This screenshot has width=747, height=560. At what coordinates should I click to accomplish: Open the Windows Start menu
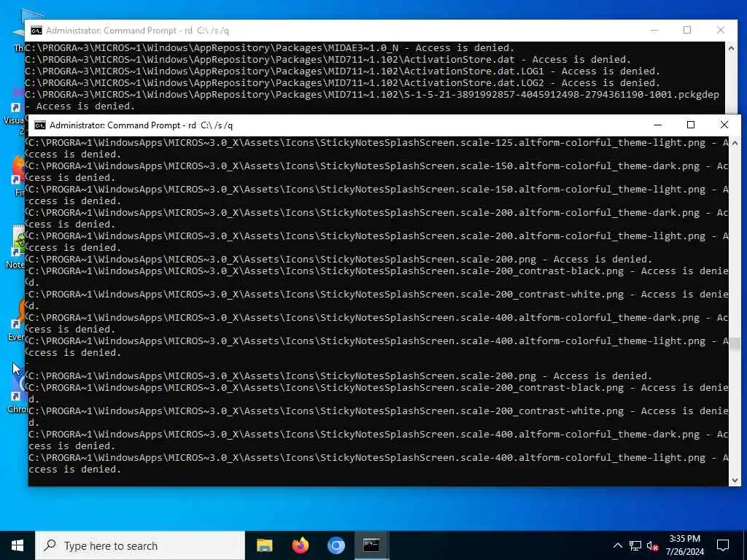click(x=18, y=545)
